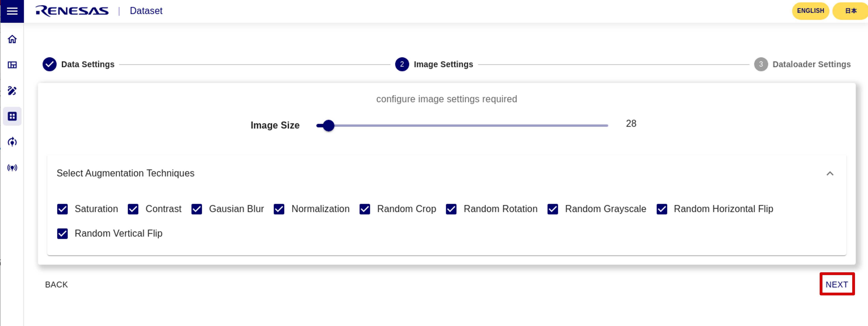This screenshot has height=326, width=868.
Task: Click the NEXT button
Action: click(837, 285)
